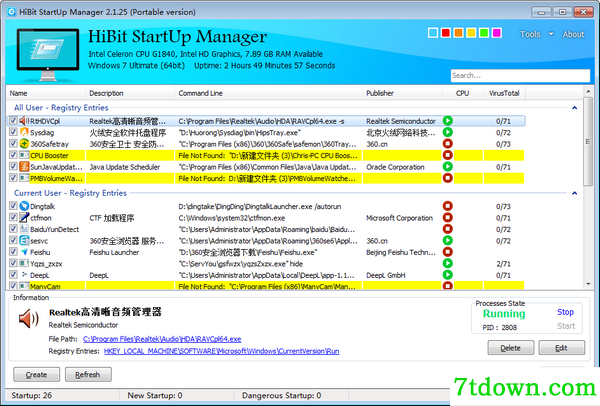Click the RtHDVCpl speaker icon
Viewport: 600px width, 406px height.
click(24, 121)
